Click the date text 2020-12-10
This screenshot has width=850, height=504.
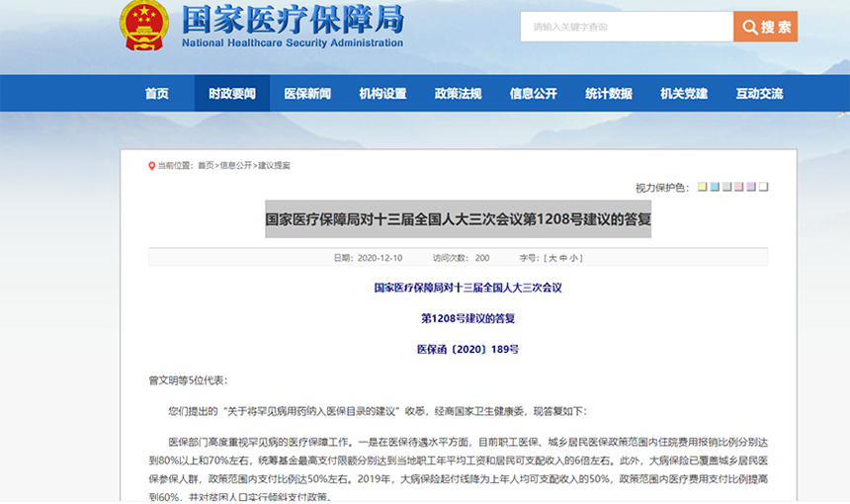coord(380,259)
